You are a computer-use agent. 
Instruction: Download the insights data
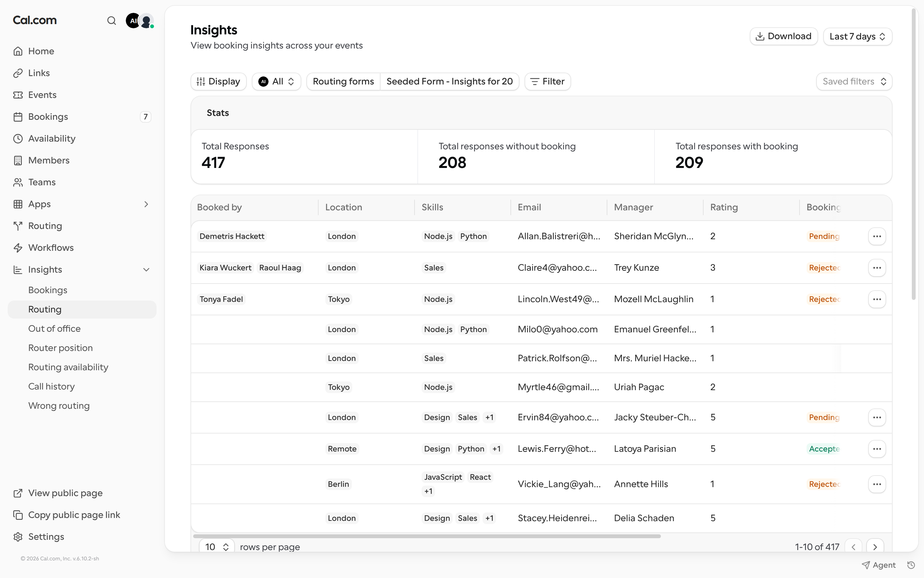click(x=783, y=36)
